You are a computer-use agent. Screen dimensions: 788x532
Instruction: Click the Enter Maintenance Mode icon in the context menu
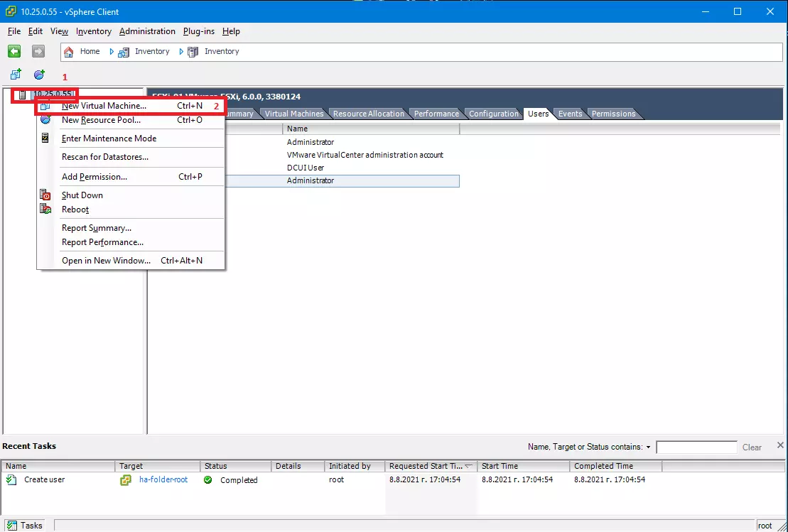coord(45,138)
